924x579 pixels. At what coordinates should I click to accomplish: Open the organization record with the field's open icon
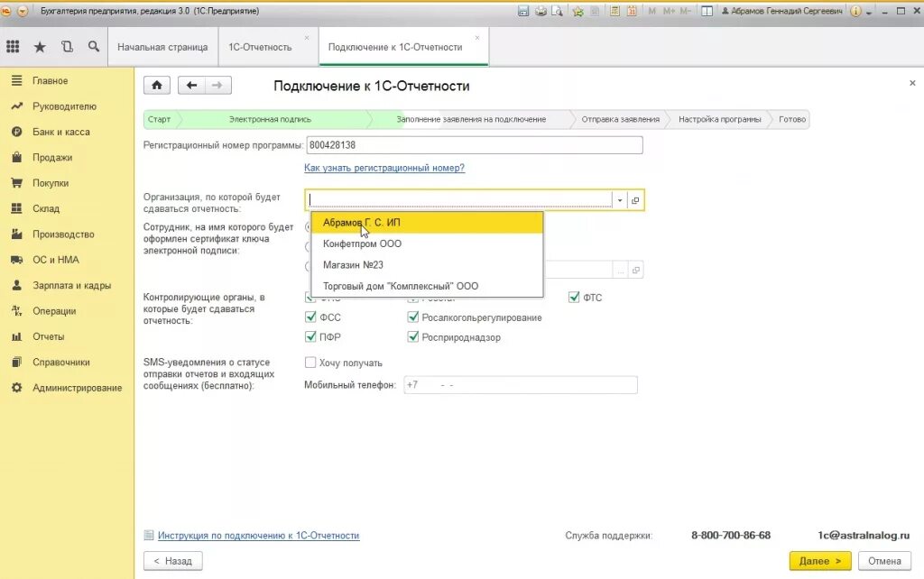tap(635, 200)
